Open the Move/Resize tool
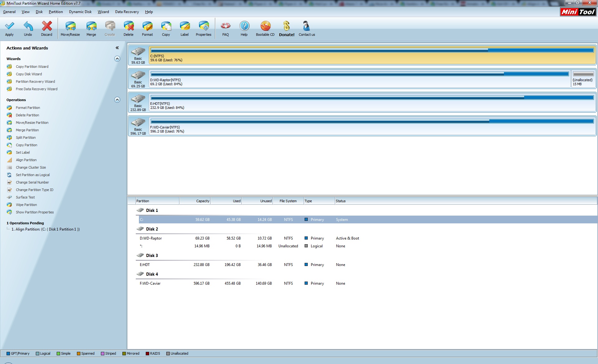 (x=70, y=26)
